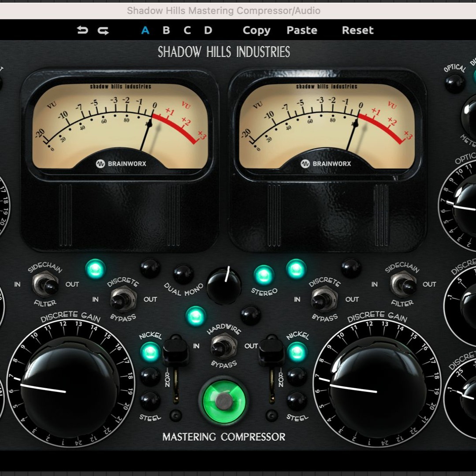The width and height of the screenshot is (476, 476).
Task: Toggle the right Sidechain Filter switch
Action: [x=403, y=283]
